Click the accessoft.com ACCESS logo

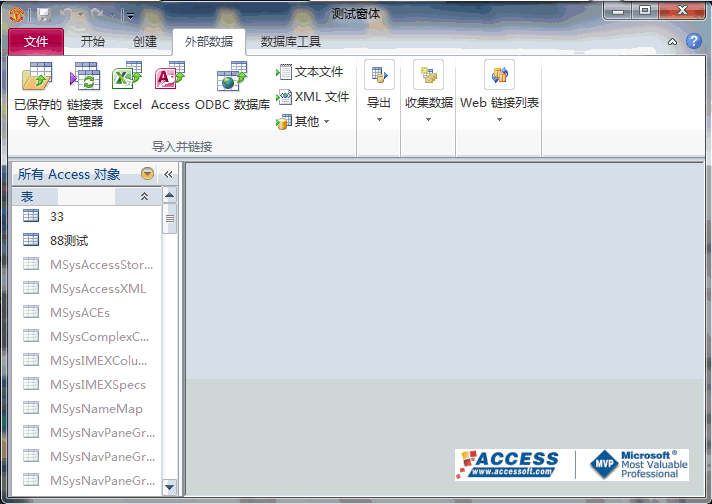508,464
